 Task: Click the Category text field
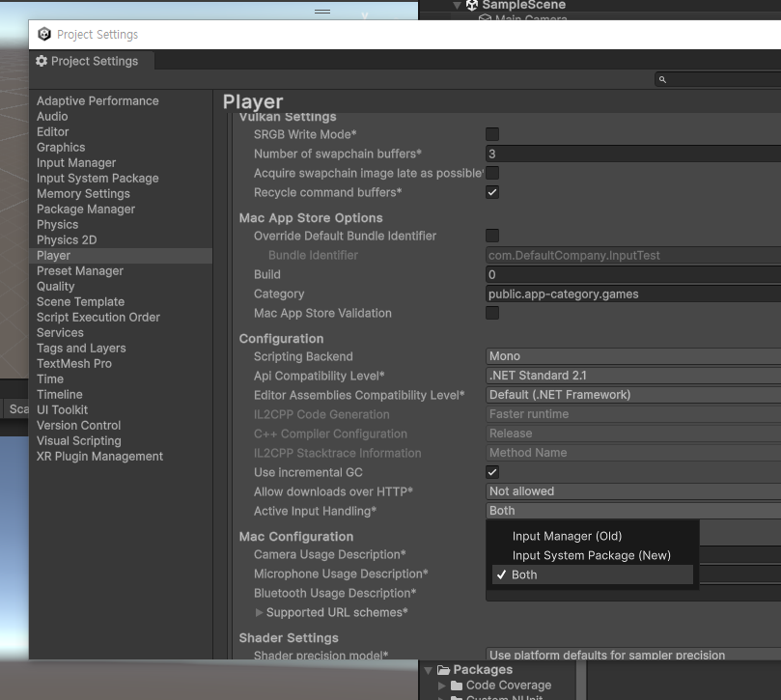(633, 294)
